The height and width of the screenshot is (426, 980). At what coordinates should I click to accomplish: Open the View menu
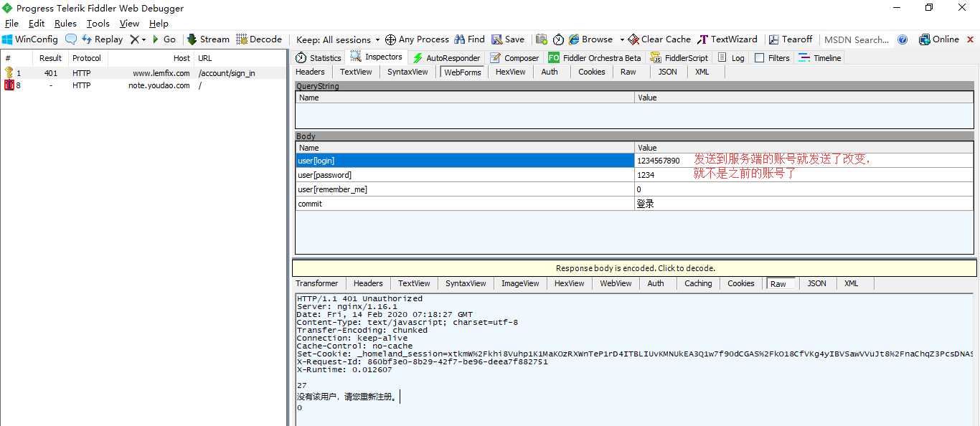click(129, 24)
